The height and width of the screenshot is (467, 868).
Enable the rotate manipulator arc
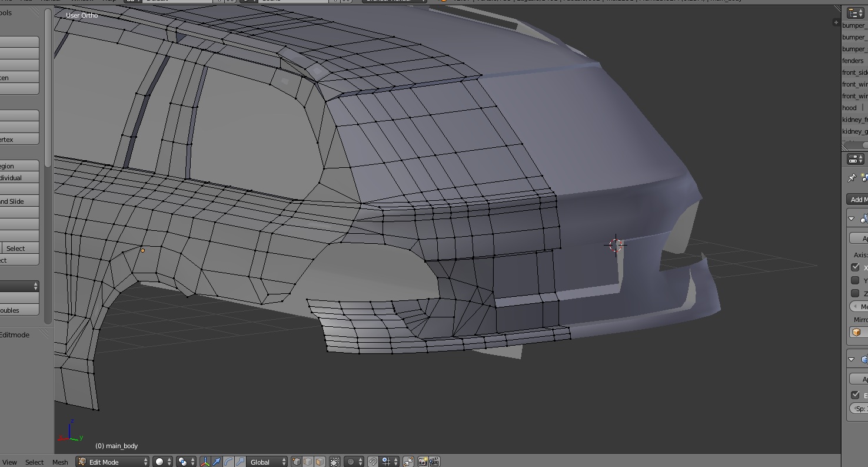(228, 462)
